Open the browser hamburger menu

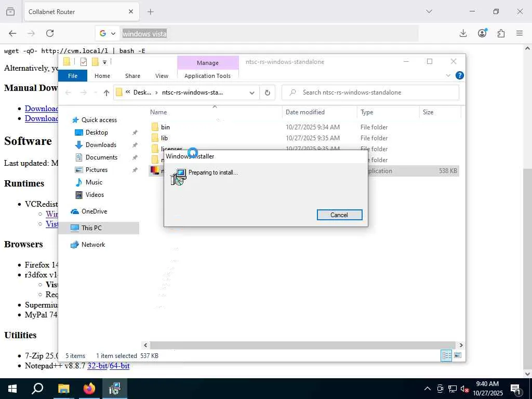520,33
